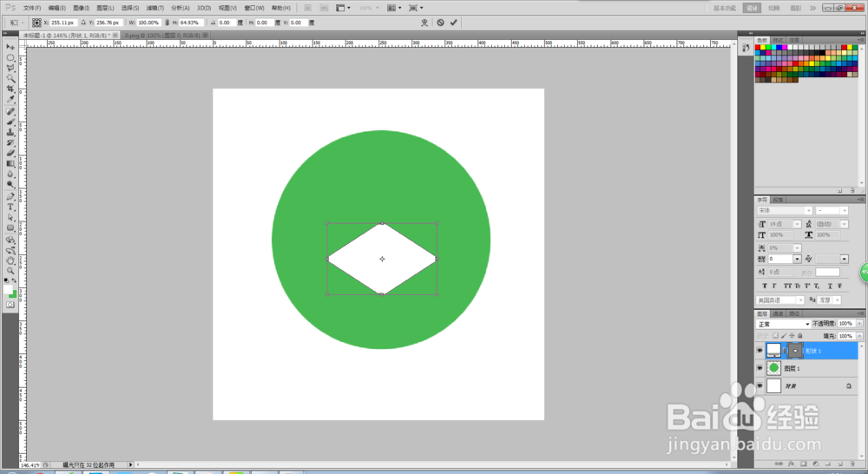Select the Magic Wand tool
The width and height of the screenshot is (868, 474).
(x=10, y=79)
